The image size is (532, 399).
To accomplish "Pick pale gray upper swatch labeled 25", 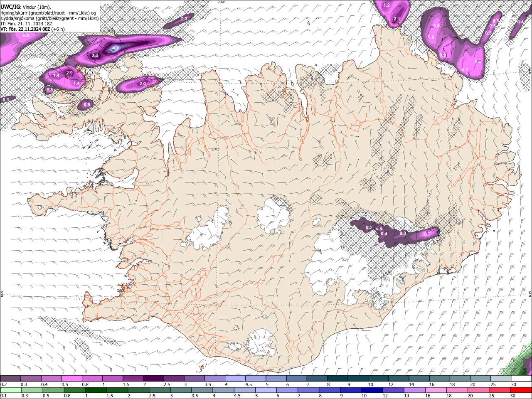I will click(501, 379).
